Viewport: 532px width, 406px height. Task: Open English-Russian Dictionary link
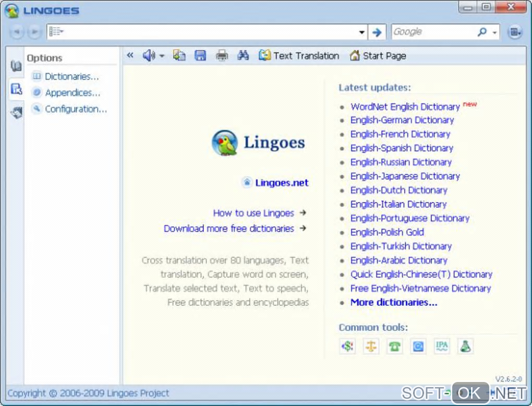401,162
